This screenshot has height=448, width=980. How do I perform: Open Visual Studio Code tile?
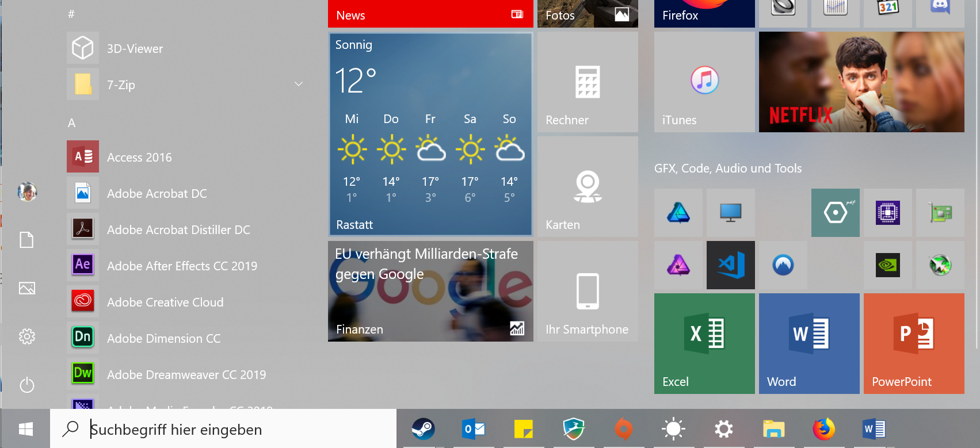[x=731, y=265]
